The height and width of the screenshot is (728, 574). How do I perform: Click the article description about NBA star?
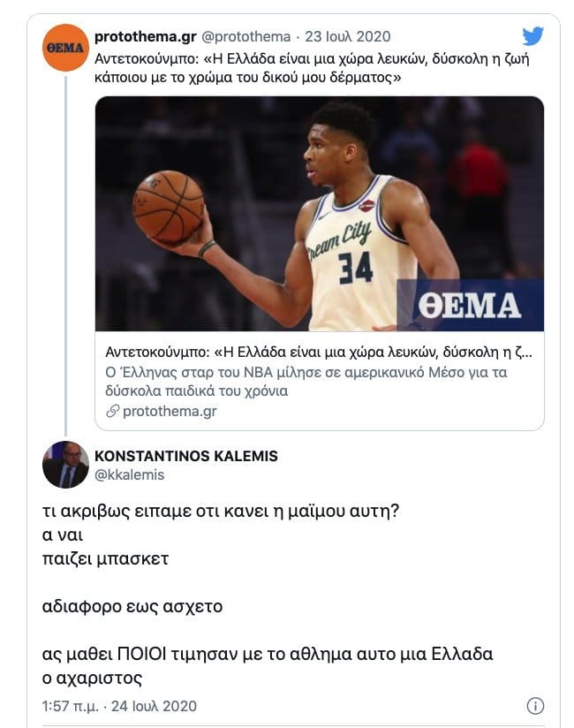(x=306, y=382)
